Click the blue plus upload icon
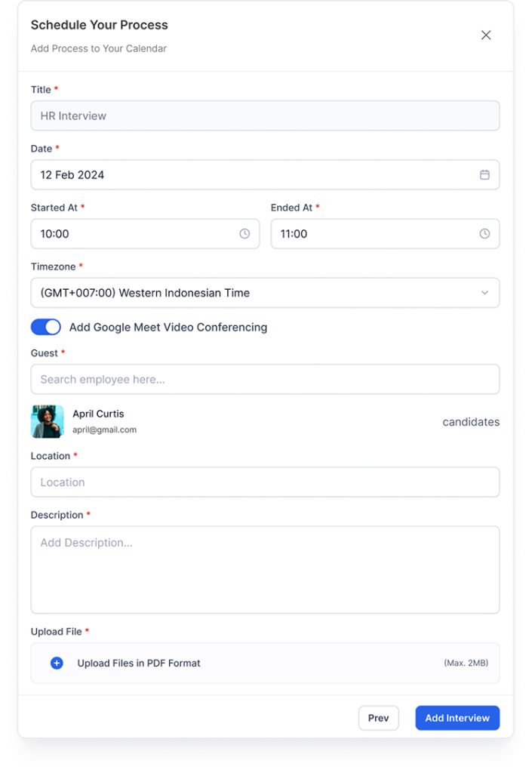 (57, 663)
